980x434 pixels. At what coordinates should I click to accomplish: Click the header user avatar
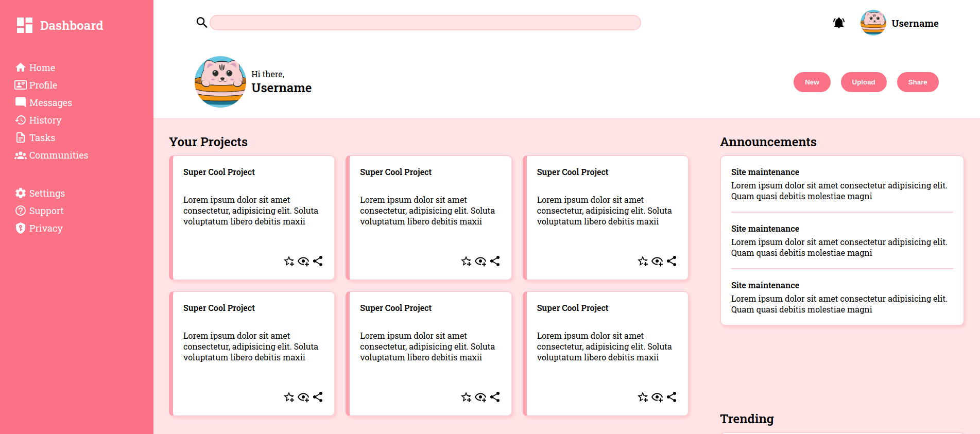[873, 23]
